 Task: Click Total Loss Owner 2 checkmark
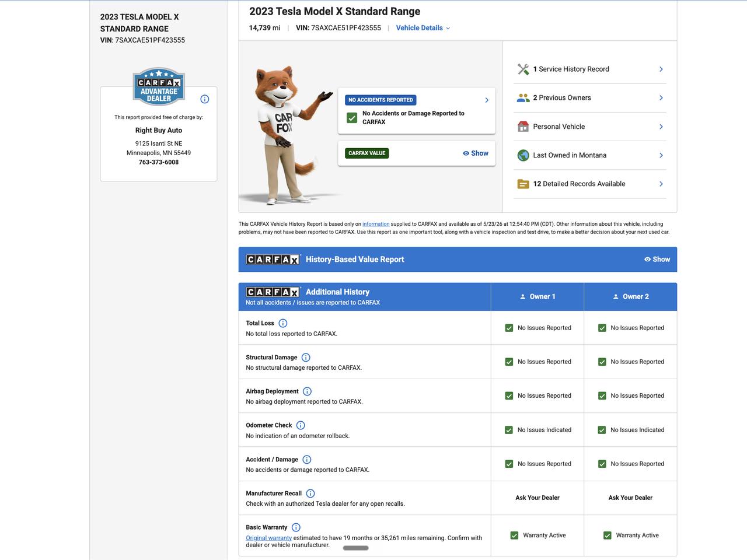602,328
